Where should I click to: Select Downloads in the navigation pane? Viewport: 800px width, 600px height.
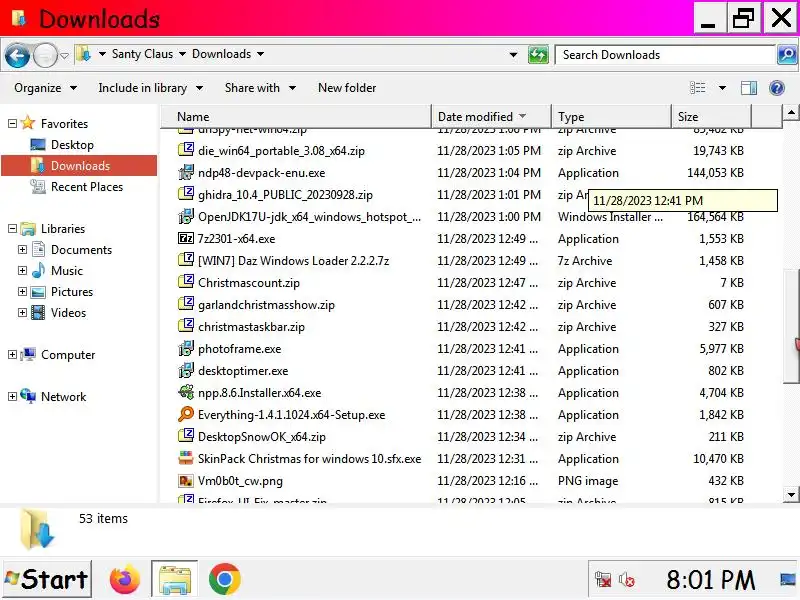pyautogui.click(x=79, y=166)
